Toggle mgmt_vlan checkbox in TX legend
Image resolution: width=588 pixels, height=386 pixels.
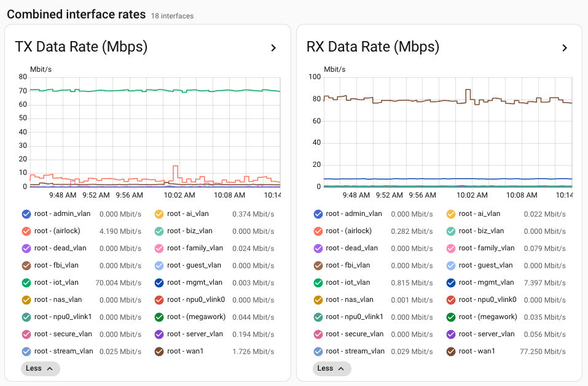click(159, 283)
